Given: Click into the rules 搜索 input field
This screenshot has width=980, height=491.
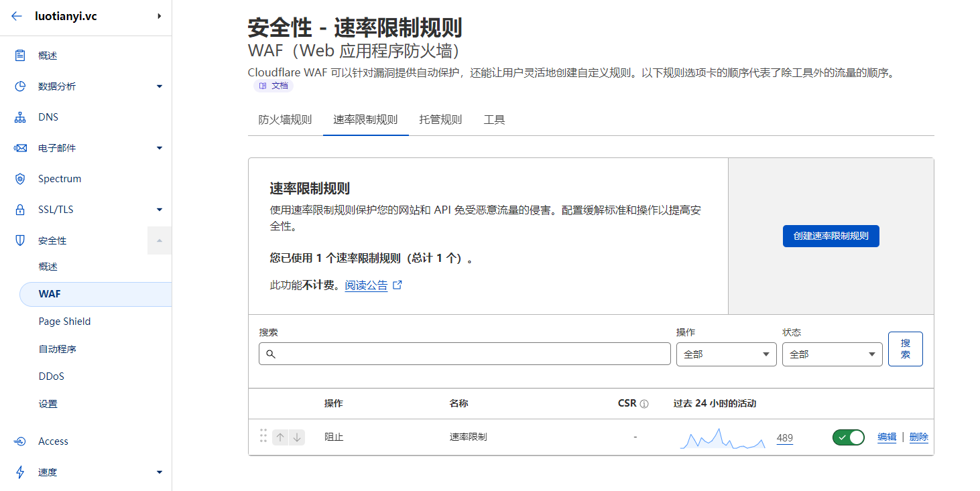Looking at the screenshot, I should click(465, 354).
